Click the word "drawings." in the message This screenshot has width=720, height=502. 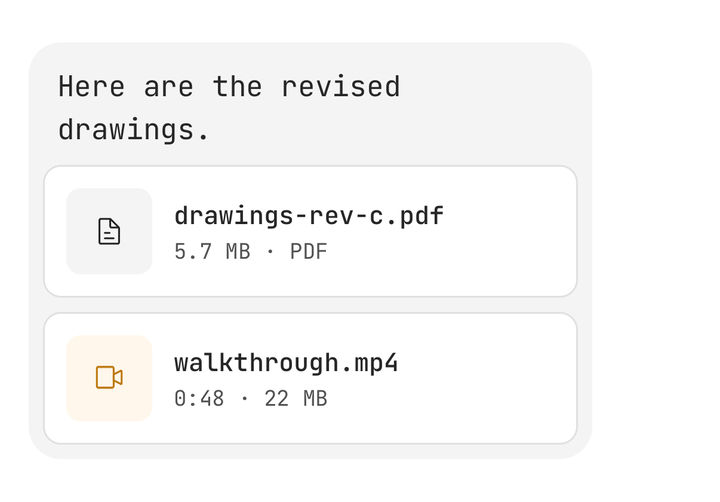point(134,130)
